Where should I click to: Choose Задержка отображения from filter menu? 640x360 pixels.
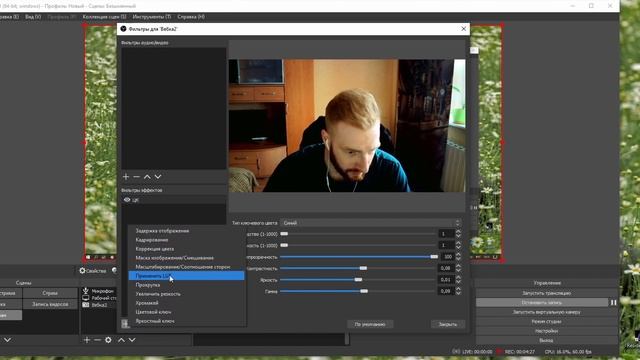point(187,231)
